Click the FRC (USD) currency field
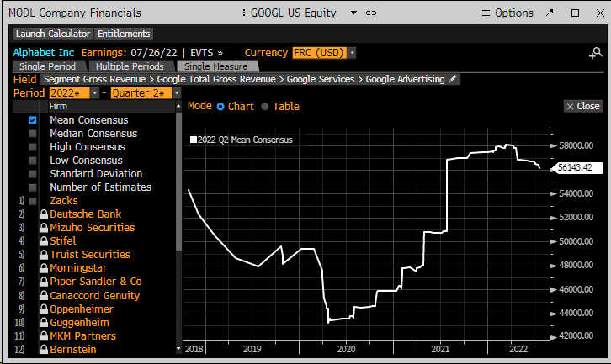 [320, 53]
